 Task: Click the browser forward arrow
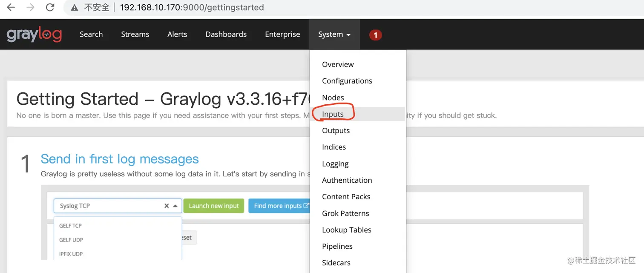(31, 7)
